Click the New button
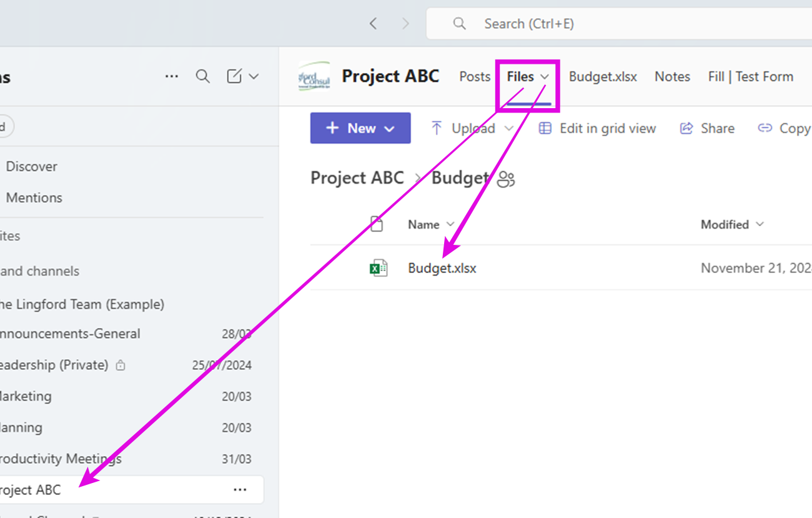Viewport: 812px width, 518px height. click(360, 128)
